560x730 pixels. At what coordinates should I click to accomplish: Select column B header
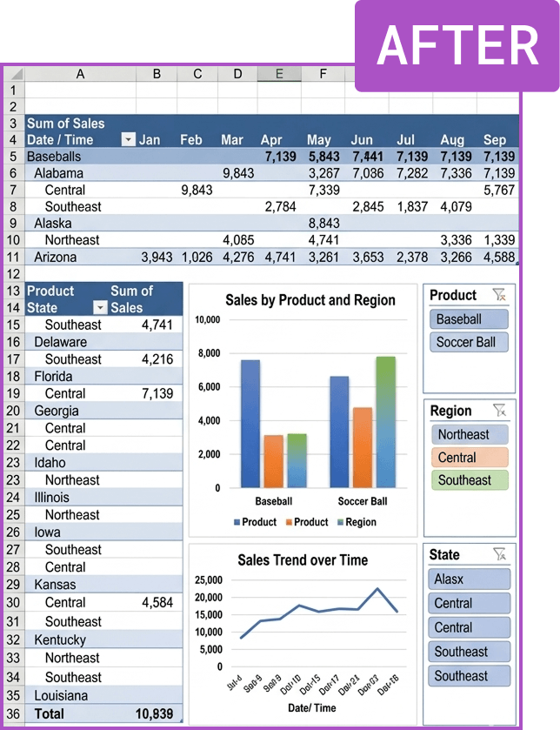pyautogui.click(x=157, y=74)
